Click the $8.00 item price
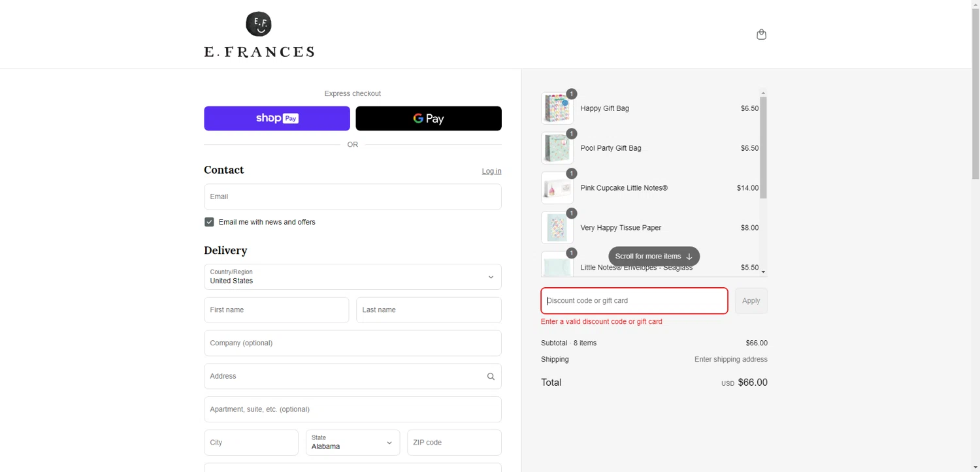 click(749, 228)
